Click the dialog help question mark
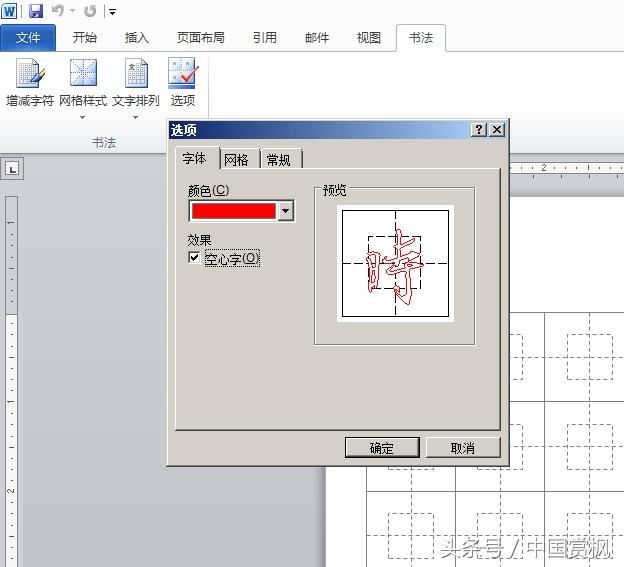Viewport: 624px width, 567px height. coord(479,130)
